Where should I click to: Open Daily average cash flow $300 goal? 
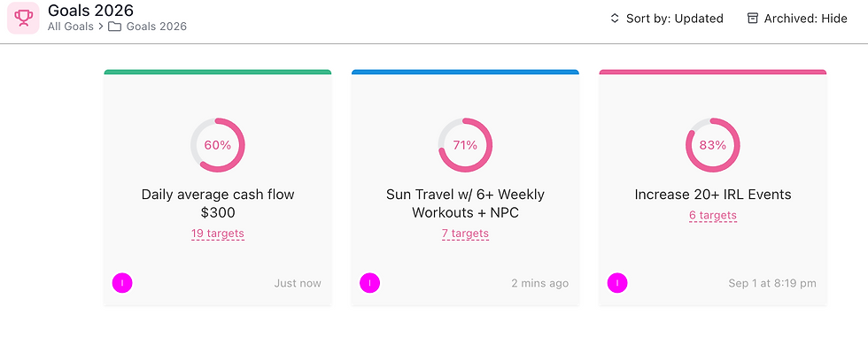pyautogui.click(x=218, y=203)
